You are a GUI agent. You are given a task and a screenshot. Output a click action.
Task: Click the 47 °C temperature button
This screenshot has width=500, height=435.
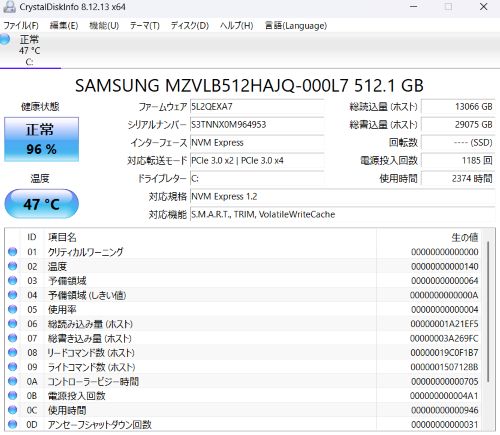tap(41, 204)
